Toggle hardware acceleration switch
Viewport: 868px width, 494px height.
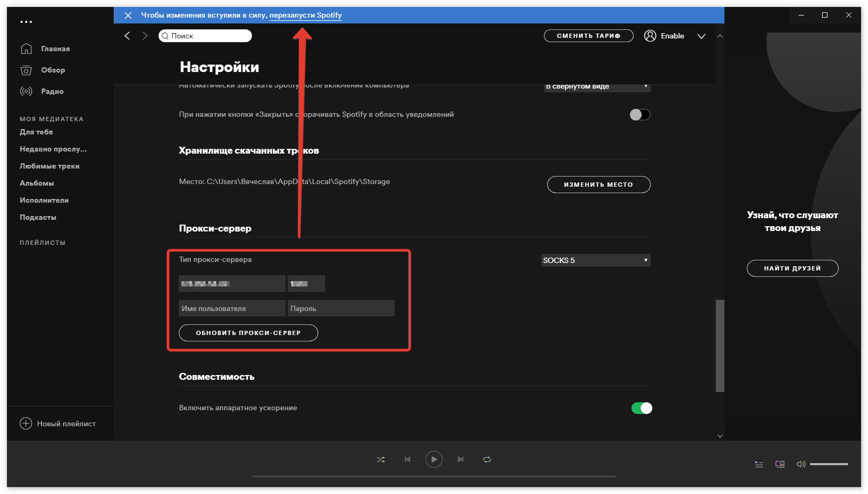click(x=642, y=408)
